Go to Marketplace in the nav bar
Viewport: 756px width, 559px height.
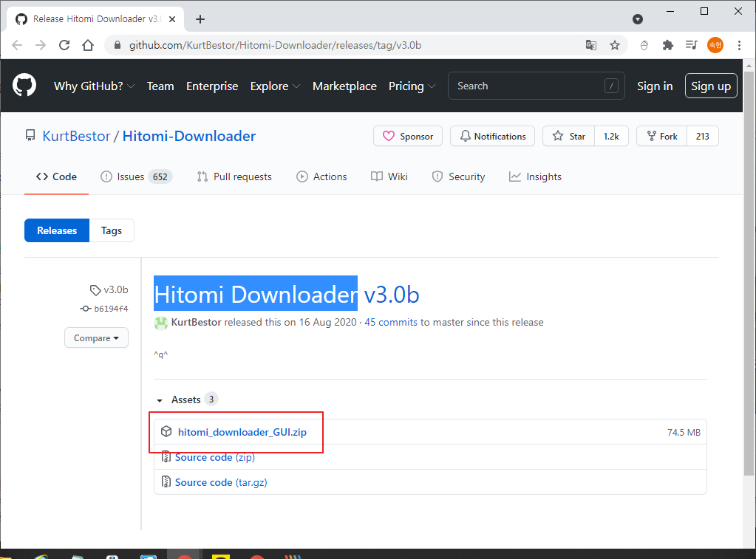tap(344, 86)
